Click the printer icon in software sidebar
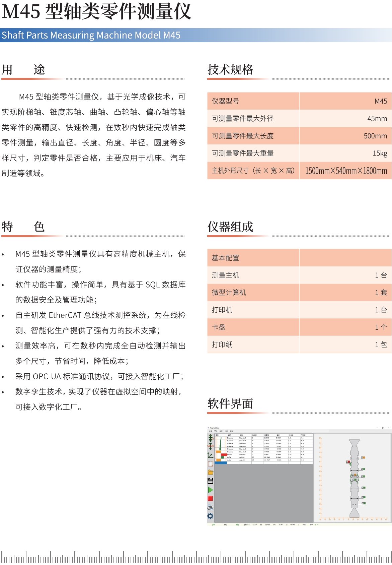The width and height of the screenshot is (392, 565). click(x=210, y=507)
